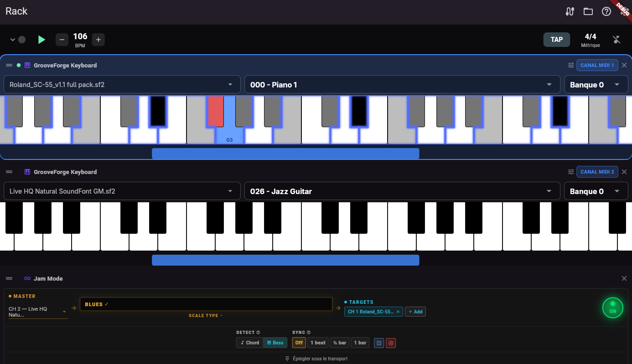This screenshot has height=364, width=632.
Task: Set Sync to Off
Action: point(299,343)
